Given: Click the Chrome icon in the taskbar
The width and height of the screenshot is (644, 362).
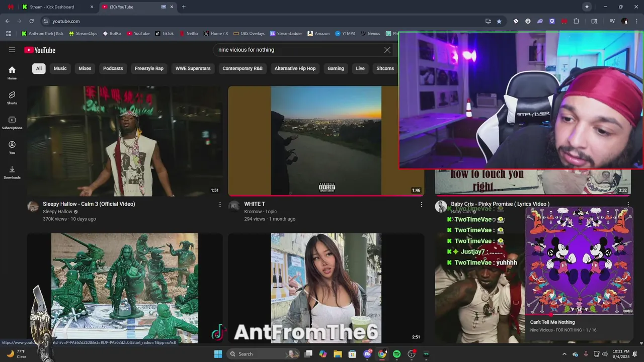Looking at the screenshot, I should (382, 354).
